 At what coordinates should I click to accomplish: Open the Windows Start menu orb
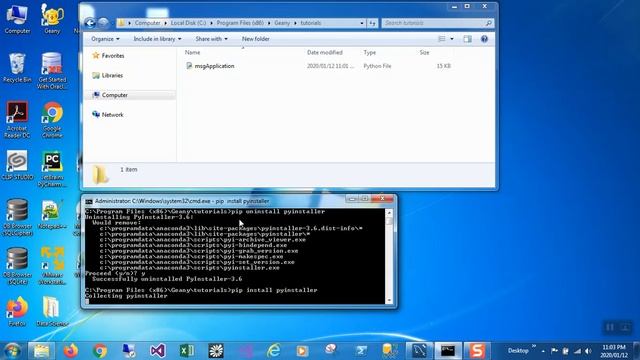click(x=12, y=351)
